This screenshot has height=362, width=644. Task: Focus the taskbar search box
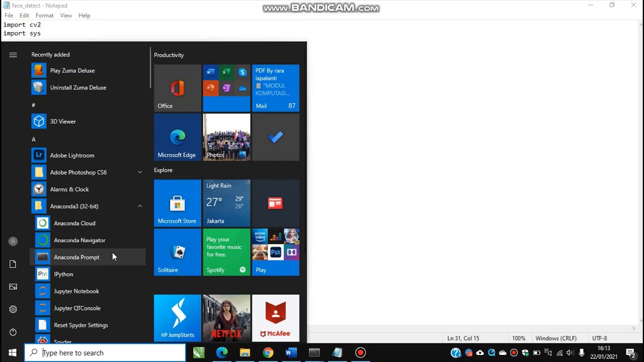coord(105,352)
